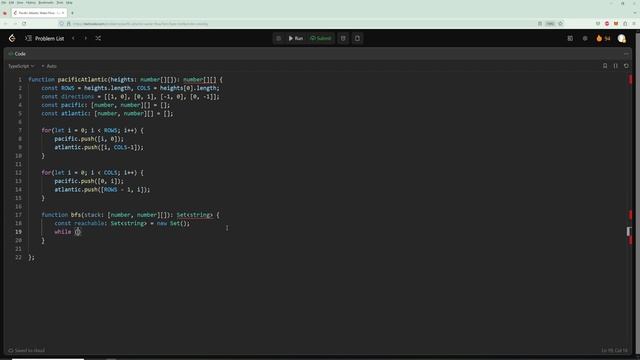Screen dimensions: 640x360
Task: Click the editor bookmark icon
Action: click(605, 66)
